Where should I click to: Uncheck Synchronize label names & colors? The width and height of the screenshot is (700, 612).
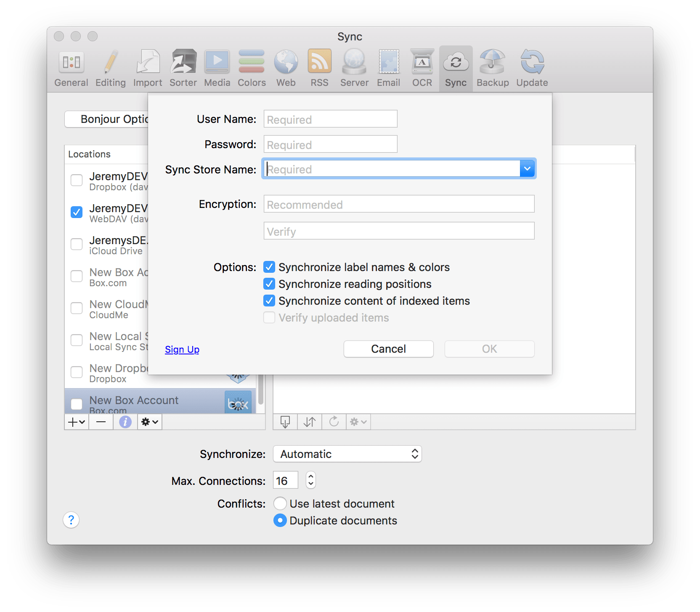tap(269, 267)
